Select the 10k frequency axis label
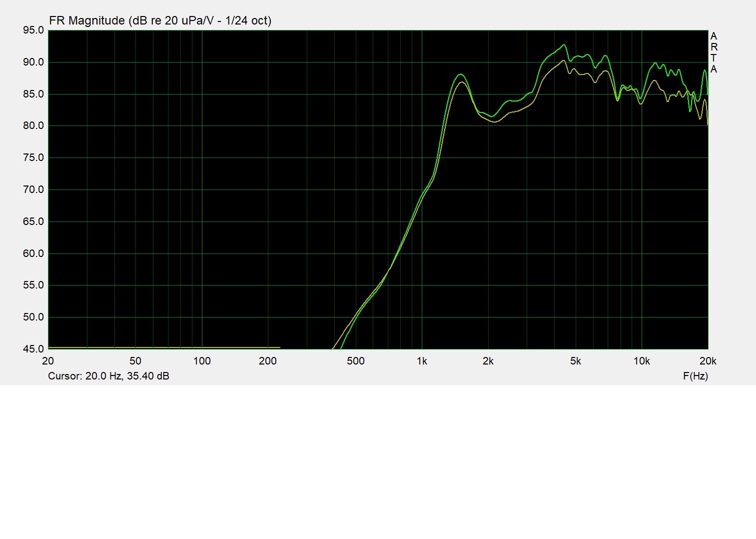Image resolution: width=756 pixels, height=539 pixels. coord(642,361)
